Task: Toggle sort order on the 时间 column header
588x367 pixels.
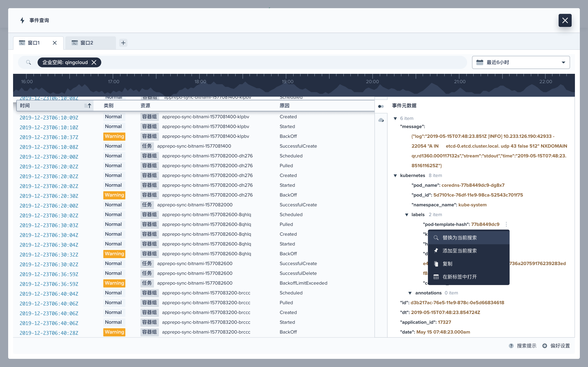Action: 87,105
